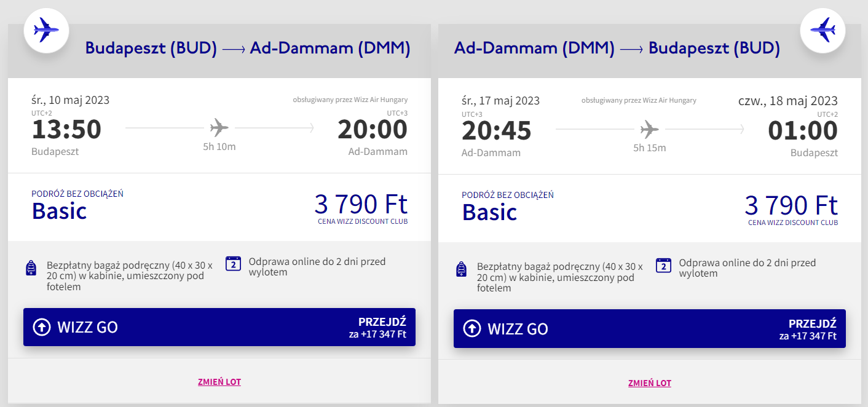Select the return Basic 3 790 Ft fare
The image size is (868, 407).
click(x=650, y=207)
